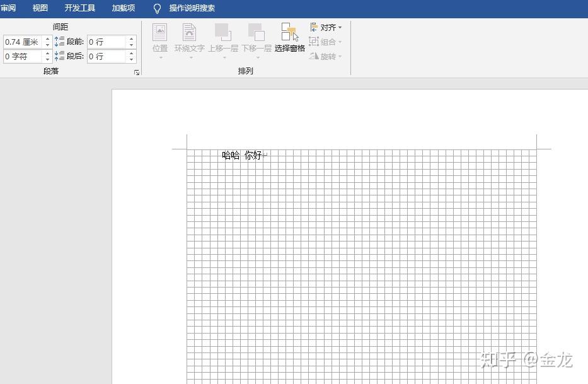Open the 旋转 rotate dropdown

(325, 56)
